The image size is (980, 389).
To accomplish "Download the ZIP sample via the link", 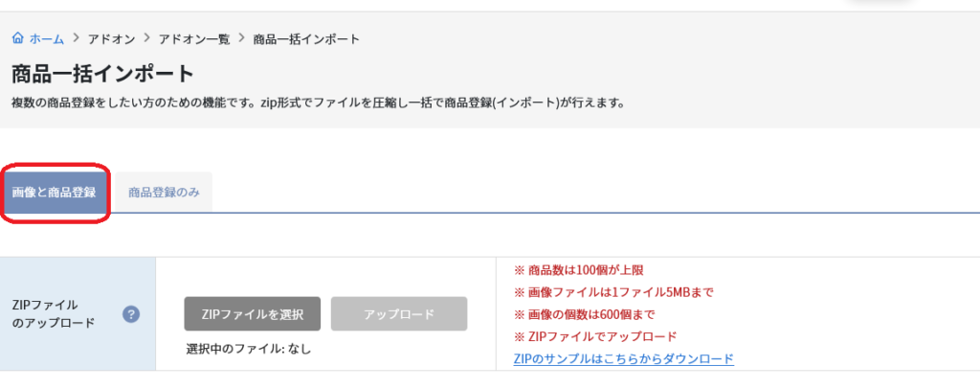I will coord(623,358).
